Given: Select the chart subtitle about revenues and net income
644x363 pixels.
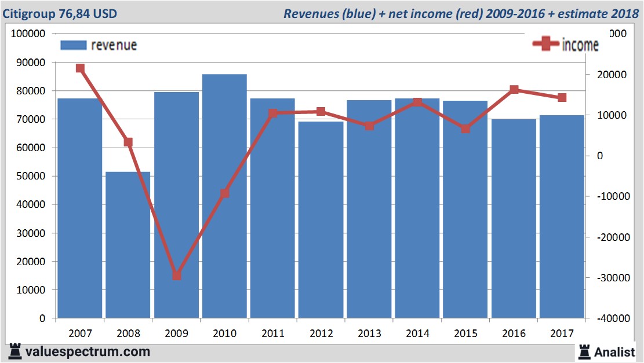Looking at the screenshot, I should pos(461,13).
